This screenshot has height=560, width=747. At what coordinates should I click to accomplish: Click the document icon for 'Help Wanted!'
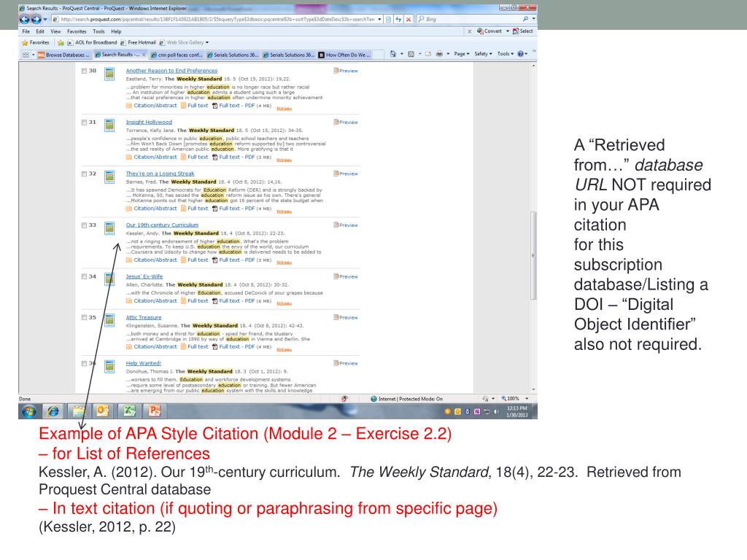109,367
